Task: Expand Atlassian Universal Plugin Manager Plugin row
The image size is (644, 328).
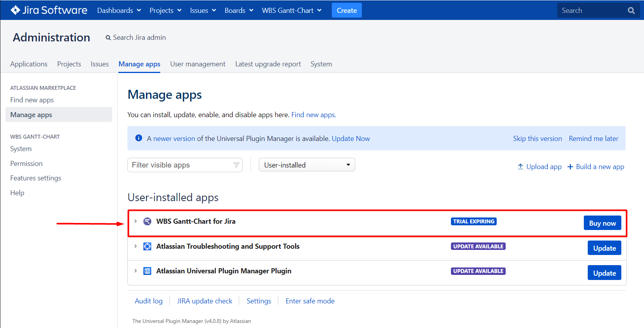Action: click(136, 271)
